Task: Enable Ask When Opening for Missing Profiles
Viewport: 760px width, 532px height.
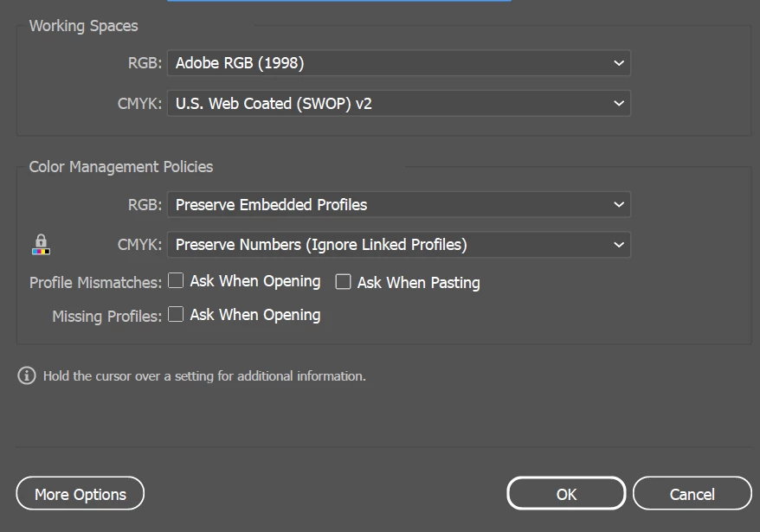Action: 176,315
